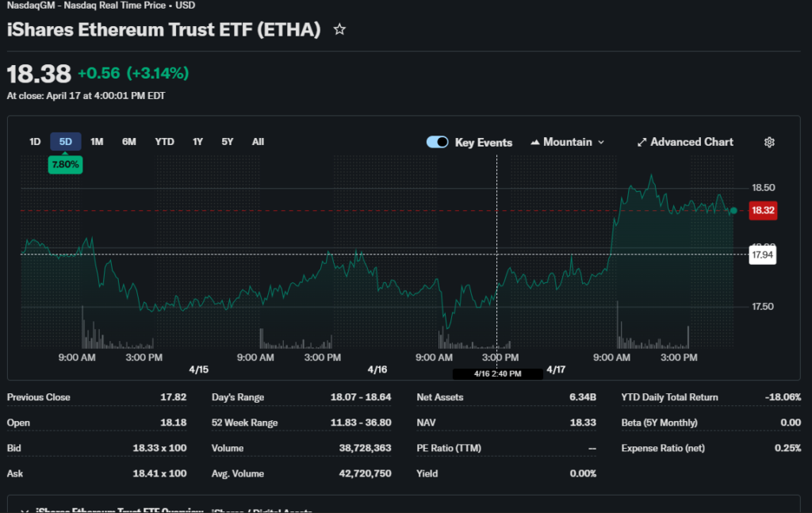Click the white 17.94 crosshair price label

point(763,255)
